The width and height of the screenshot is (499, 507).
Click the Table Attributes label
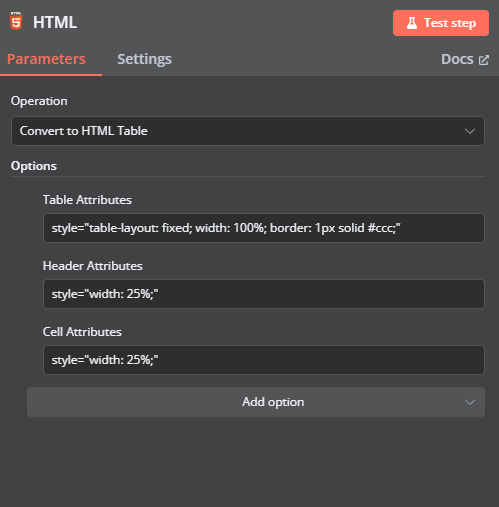point(87,200)
